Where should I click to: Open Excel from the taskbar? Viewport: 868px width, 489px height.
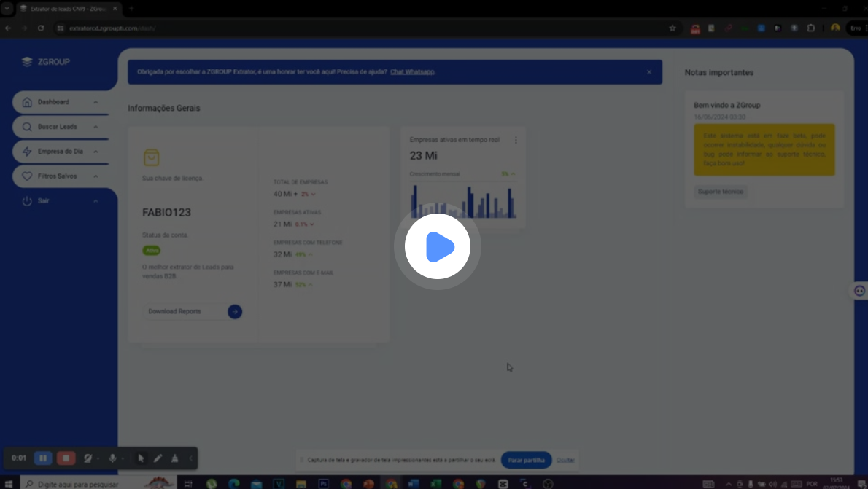point(435,483)
